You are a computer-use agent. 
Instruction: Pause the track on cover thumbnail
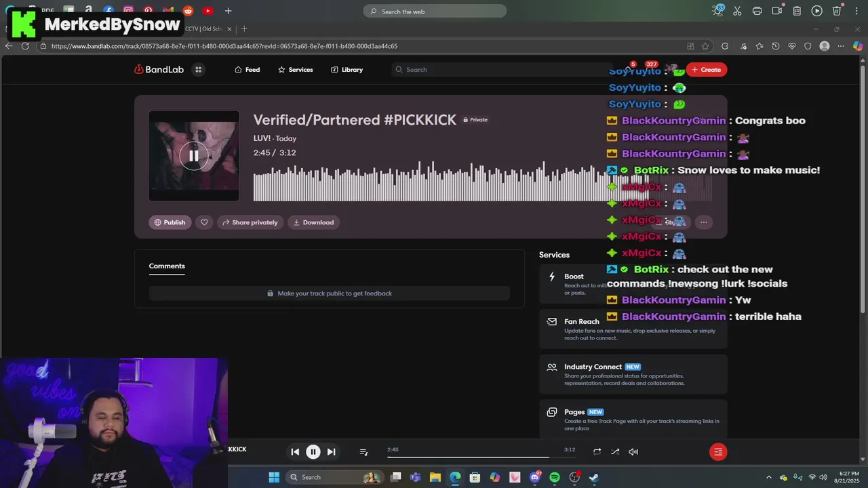pyautogui.click(x=194, y=156)
